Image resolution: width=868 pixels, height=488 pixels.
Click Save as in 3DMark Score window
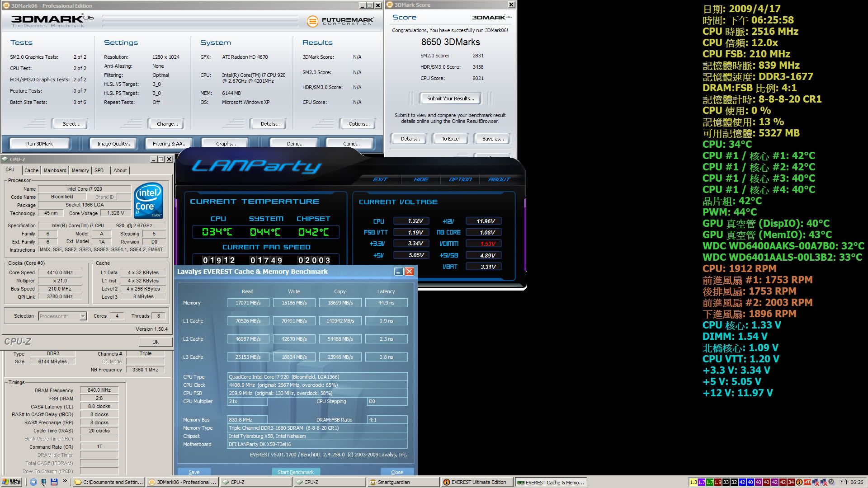pos(492,139)
